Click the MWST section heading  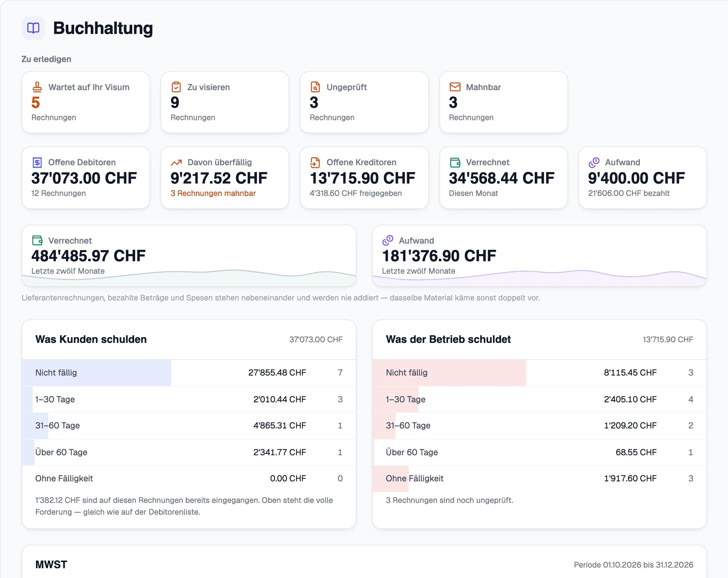[x=51, y=565]
